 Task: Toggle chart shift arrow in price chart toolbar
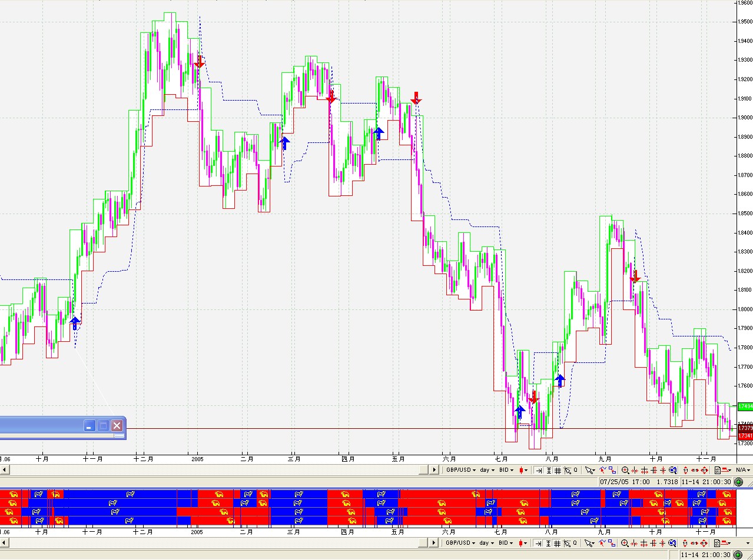point(539,470)
